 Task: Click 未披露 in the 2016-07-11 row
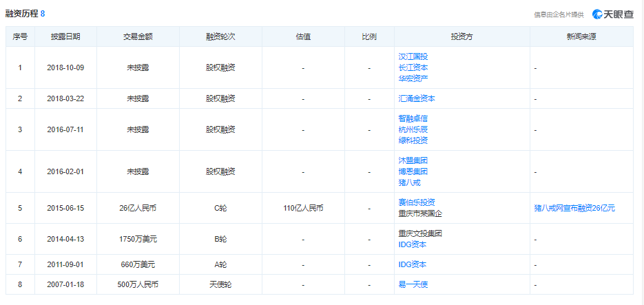(x=138, y=129)
